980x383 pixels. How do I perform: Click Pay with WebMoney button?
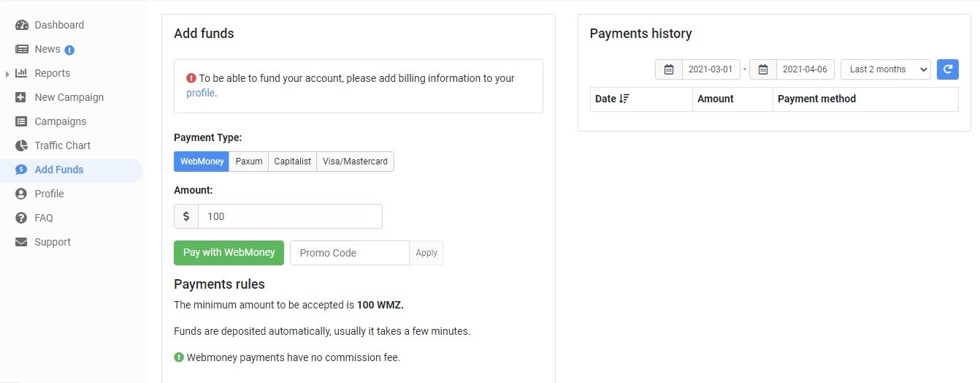click(229, 252)
